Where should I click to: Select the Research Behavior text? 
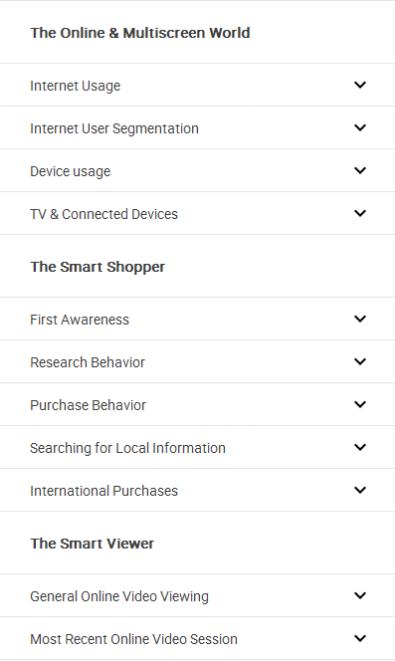point(87,363)
